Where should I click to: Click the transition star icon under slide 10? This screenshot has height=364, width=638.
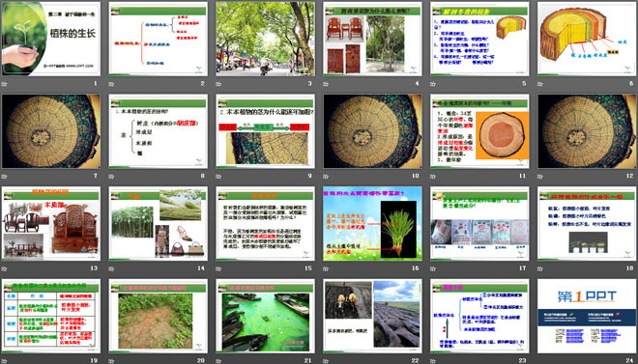coord(326,177)
